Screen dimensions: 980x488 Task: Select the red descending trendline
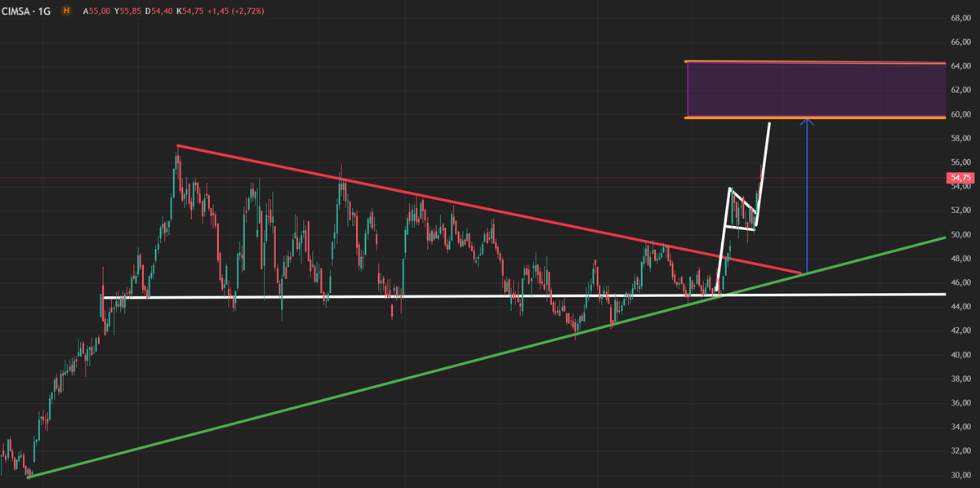point(490,210)
